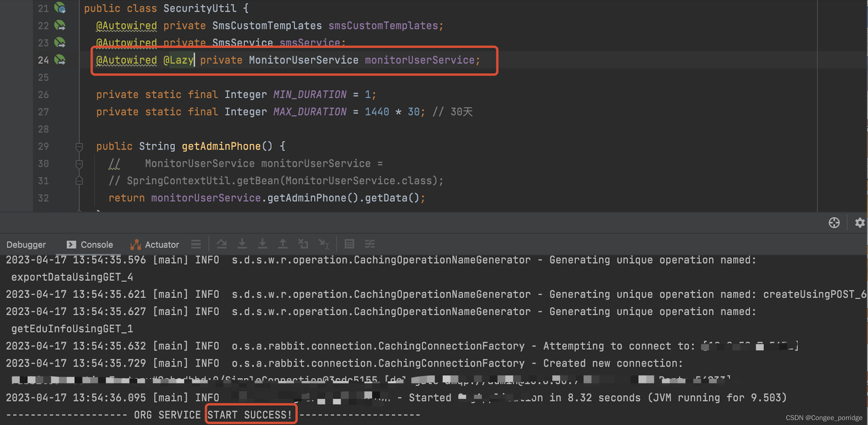Screen dimensions: 868x425
Task: Switch to the Debugger tab
Action: 26,244
